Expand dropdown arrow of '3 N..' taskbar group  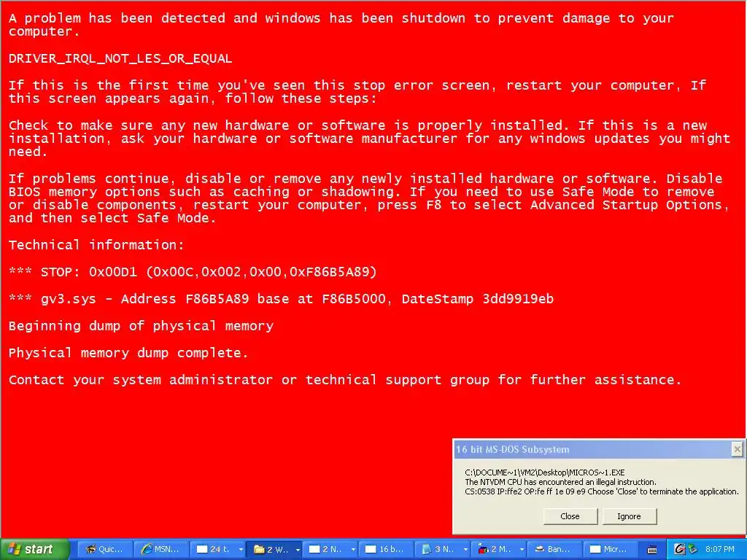(x=465, y=550)
